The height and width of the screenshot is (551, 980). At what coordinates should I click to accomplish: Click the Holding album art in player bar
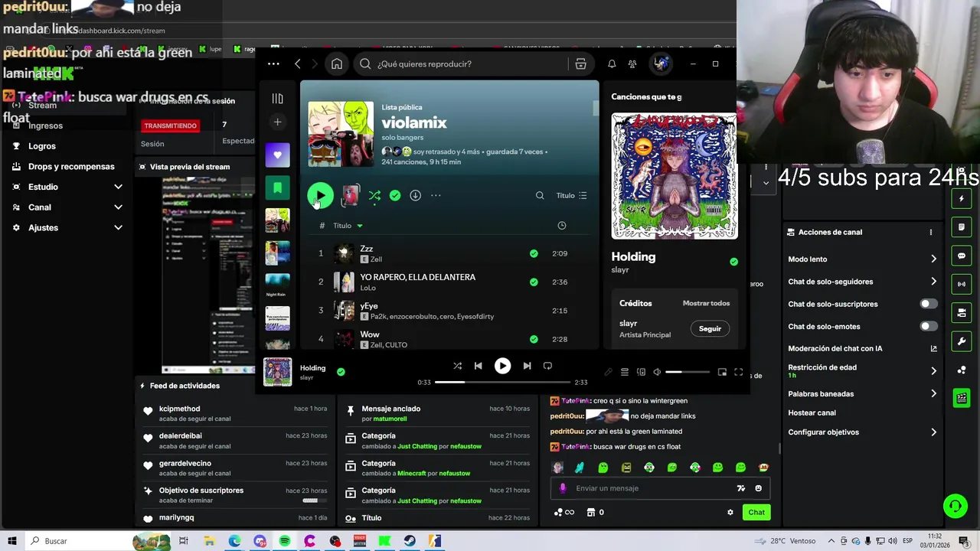[277, 372]
